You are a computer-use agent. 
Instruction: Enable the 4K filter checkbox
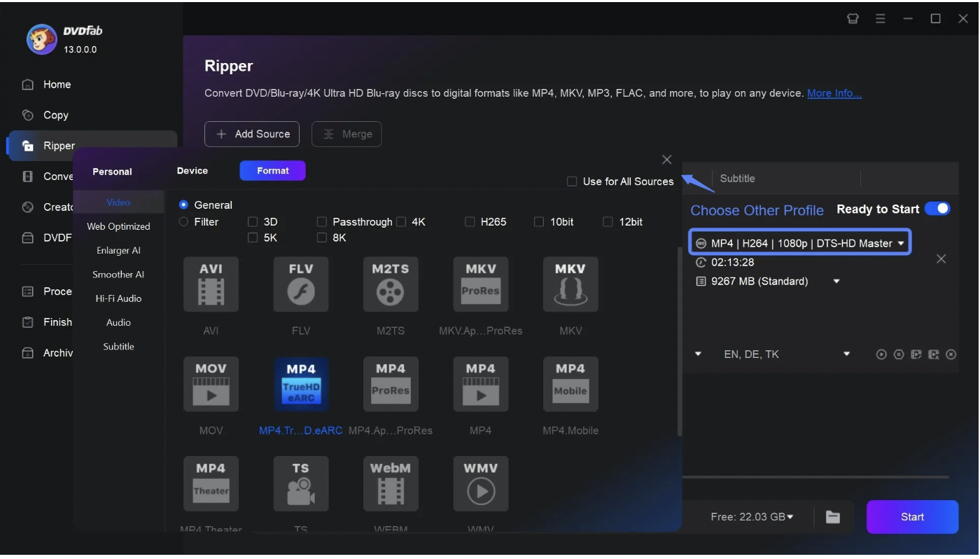point(401,221)
